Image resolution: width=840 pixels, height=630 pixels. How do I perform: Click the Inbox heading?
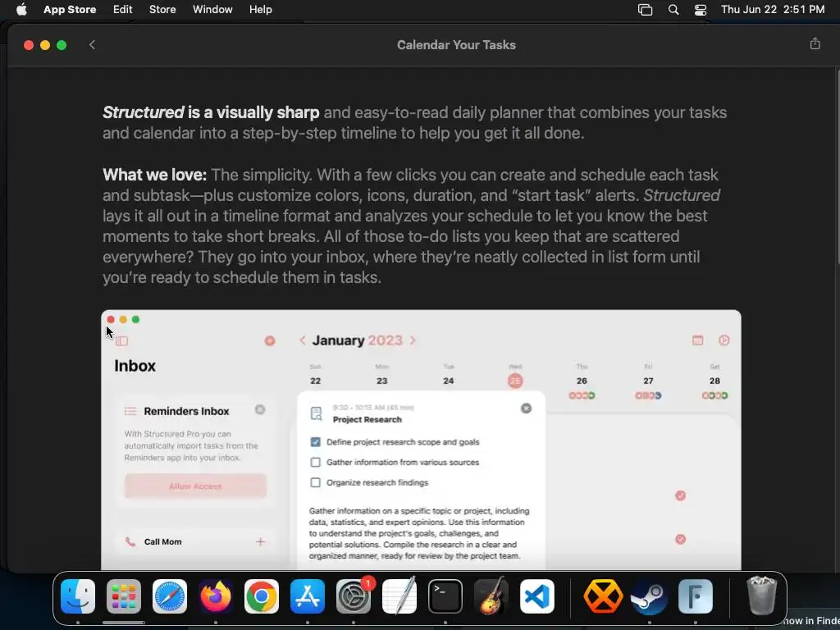(135, 366)
